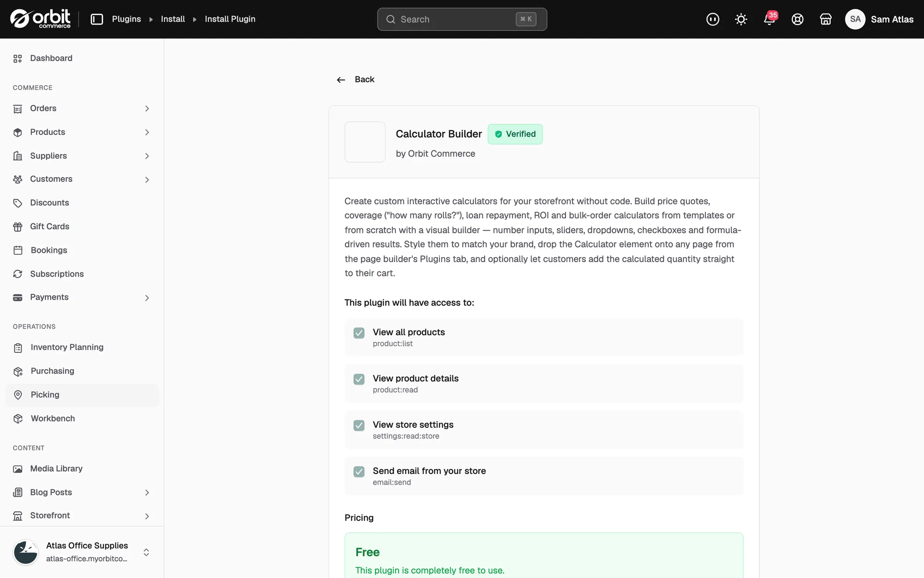Go to Install breadcrumb
The height and width of the screenshot is (578, 924).
point(173,19)
